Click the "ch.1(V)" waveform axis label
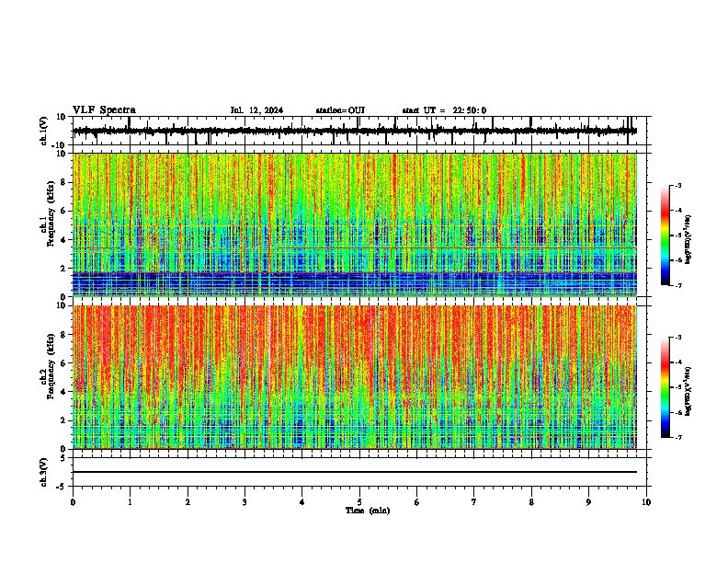Image resolution: width=728 pixels, height=563 pixels. [x=44, y=131]
